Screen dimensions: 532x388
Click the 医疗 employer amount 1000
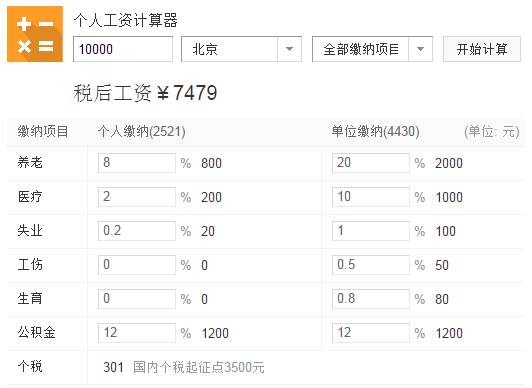449,197
